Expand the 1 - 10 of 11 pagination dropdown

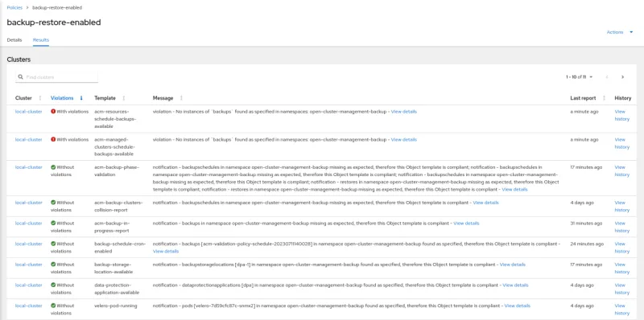click(x=579, y=77)
